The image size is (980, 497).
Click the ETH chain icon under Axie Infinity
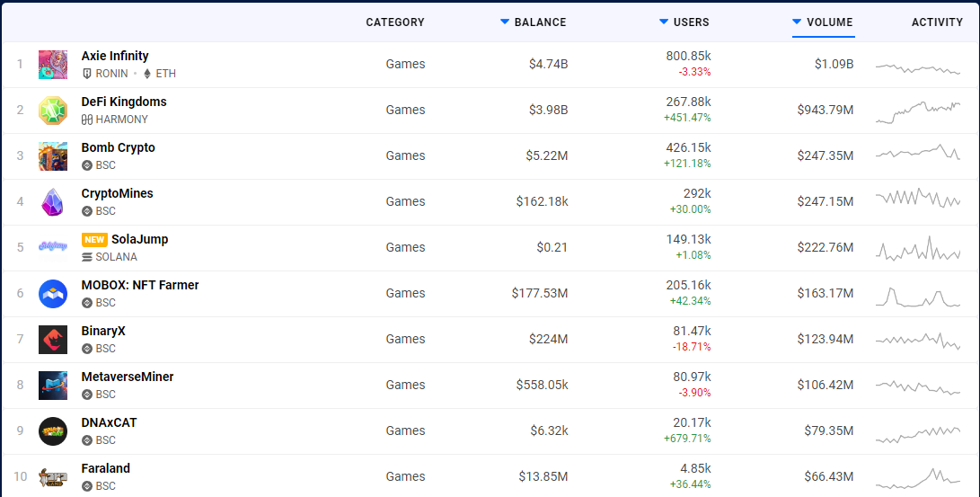[x=147, y=73]
